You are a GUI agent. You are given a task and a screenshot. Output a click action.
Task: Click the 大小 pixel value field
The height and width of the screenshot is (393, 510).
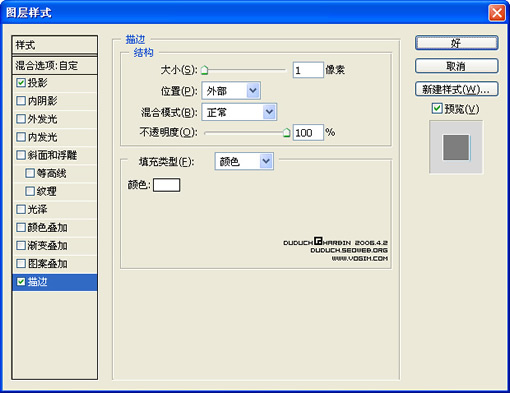(308, 70)
